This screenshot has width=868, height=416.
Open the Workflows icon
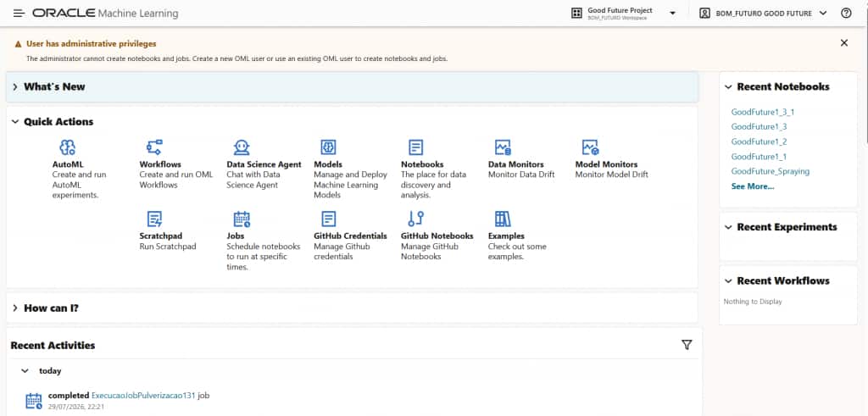point(154,147)
